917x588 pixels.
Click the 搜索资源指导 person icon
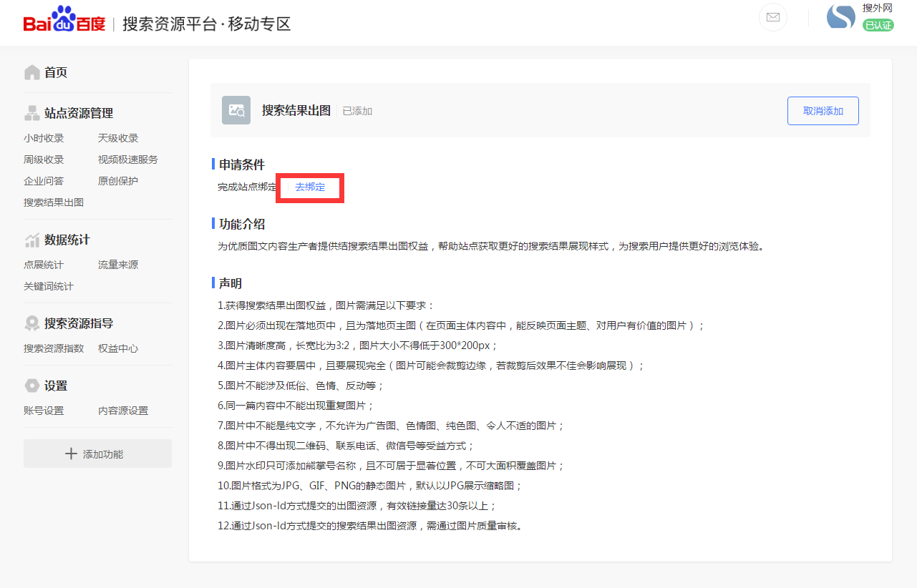click(x=32, y=322)
